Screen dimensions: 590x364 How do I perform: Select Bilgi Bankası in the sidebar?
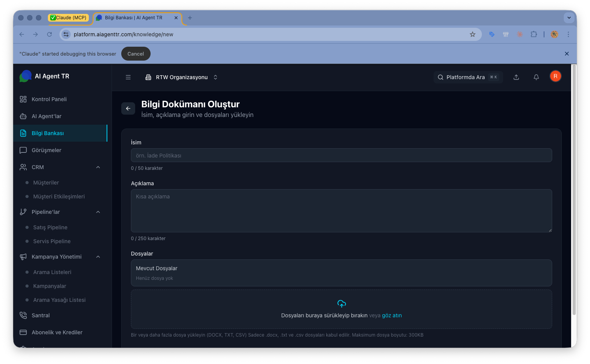pos(60,133)
